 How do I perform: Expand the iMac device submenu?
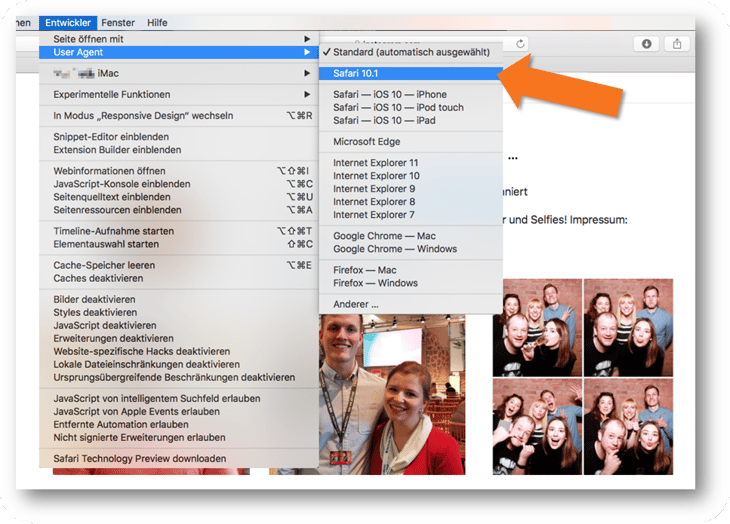tap(179, 73)
